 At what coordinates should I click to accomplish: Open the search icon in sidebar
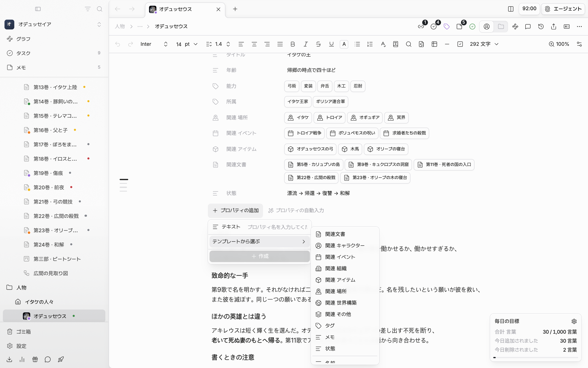pyautogui.click(x=99, y=9)
